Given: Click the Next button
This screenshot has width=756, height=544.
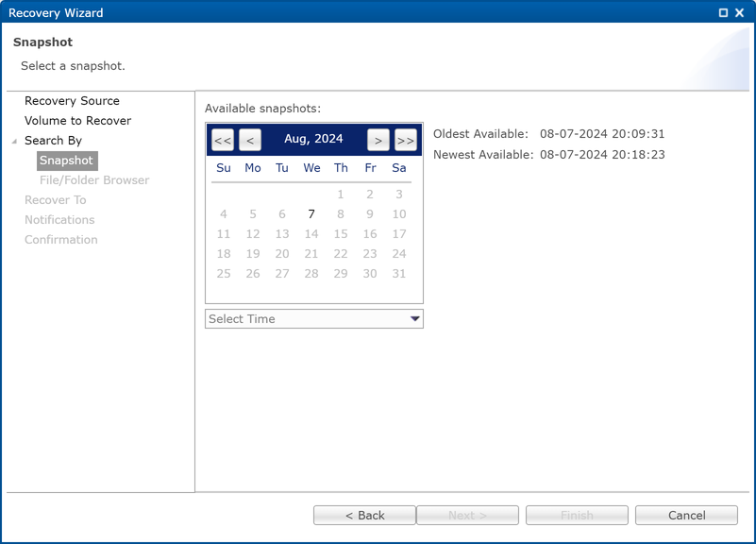Looking at the screenshot, I should tap(467, 515).
